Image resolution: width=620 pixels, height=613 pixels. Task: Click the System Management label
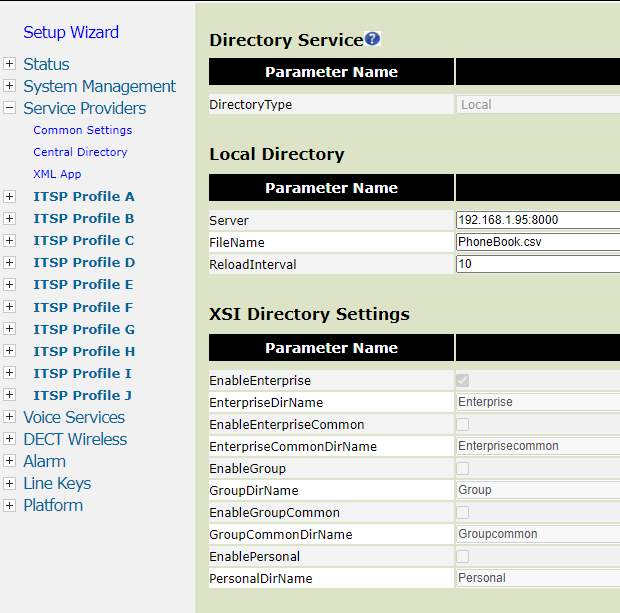[x=99, y=86]
